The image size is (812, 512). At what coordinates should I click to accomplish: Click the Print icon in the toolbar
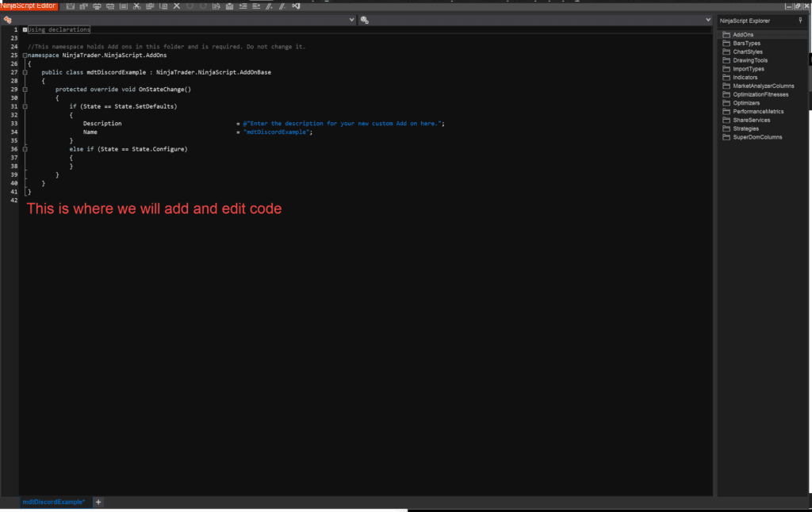point(97,6)
